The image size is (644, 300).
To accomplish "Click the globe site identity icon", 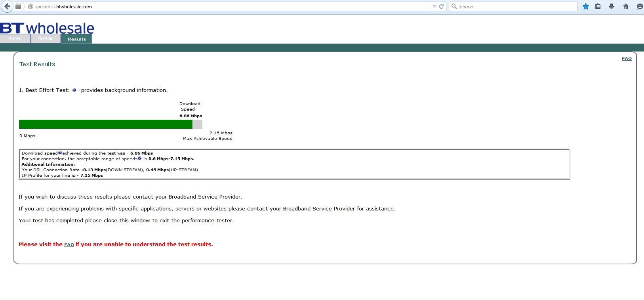I will pyautogui.click(x=30, y=7).
